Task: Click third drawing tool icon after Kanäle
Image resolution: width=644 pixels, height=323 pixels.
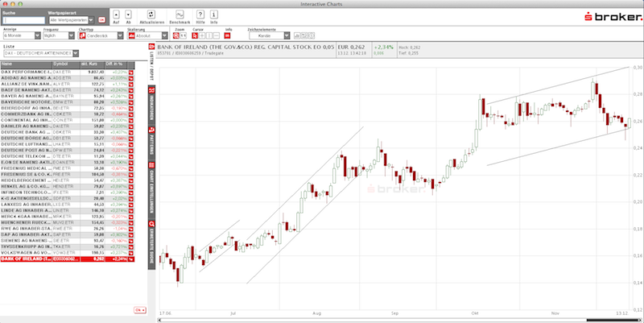Action: point(312,35)
